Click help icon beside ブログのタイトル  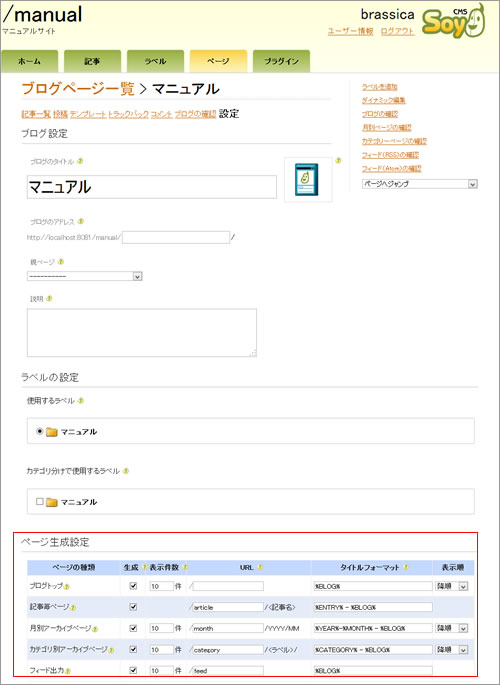click(x=80, y=161)
